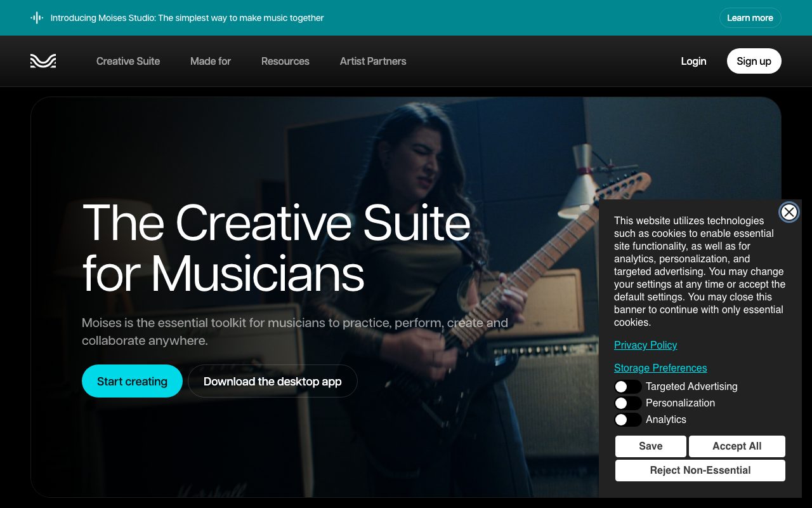The height and width of the screenshot is (508, 812).
Task: Click Learn more in the top banner
Action: click(750, 18)
